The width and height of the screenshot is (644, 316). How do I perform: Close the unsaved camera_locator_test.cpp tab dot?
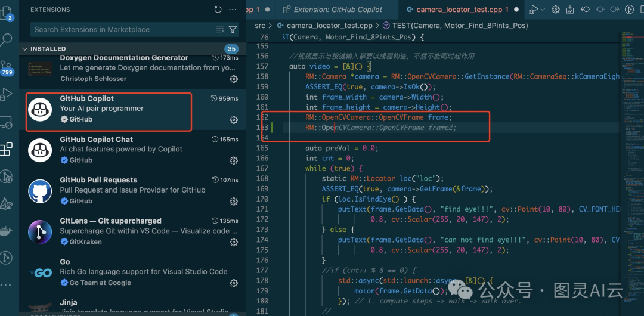pyautogui.click(x=516, y=10)
